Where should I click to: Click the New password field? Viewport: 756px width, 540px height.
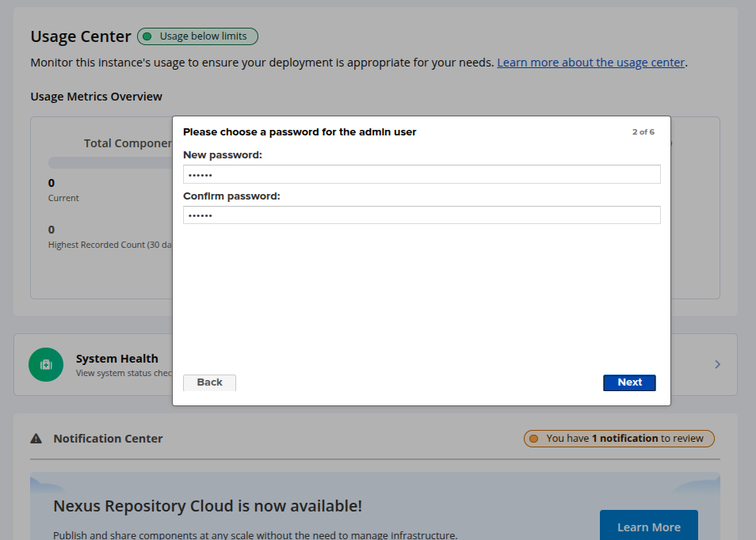(422, 174)
